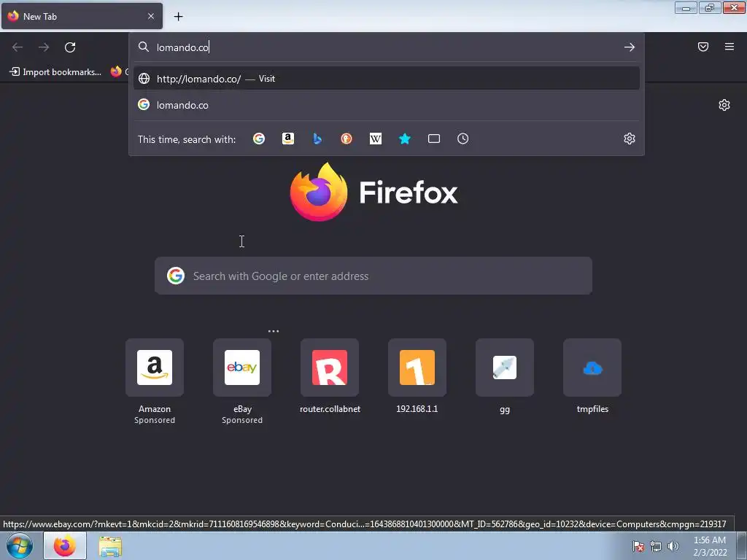Search in open Tabs icon
The image size is (747, 560).
(x=434, y=139)
